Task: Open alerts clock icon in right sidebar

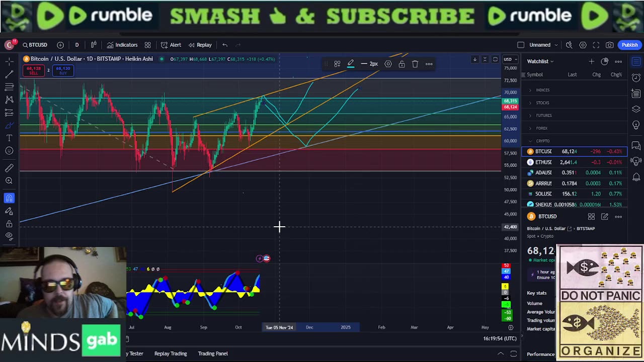Action: coord(636,78)
